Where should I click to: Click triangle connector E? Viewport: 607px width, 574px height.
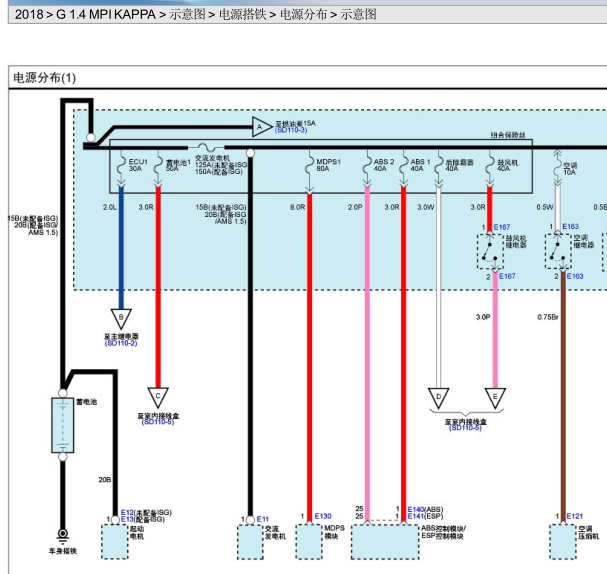[x=495, y=398]
